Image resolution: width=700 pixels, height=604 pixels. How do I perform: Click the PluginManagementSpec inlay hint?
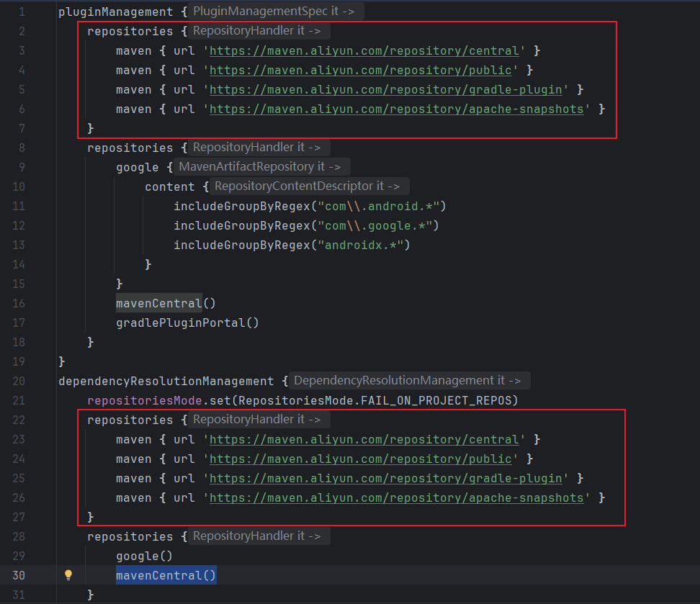click(x=277, y=12)
